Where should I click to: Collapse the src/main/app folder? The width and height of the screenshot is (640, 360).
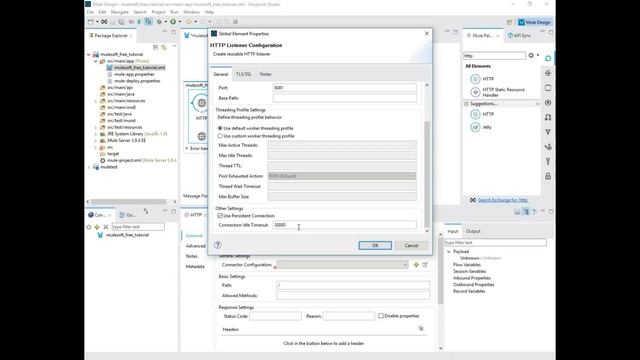pos(96,61)
